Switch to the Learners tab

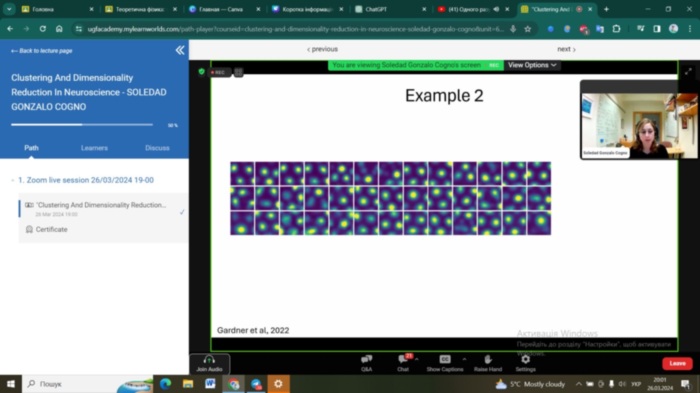pyautogui.click(x=94, y=148)
